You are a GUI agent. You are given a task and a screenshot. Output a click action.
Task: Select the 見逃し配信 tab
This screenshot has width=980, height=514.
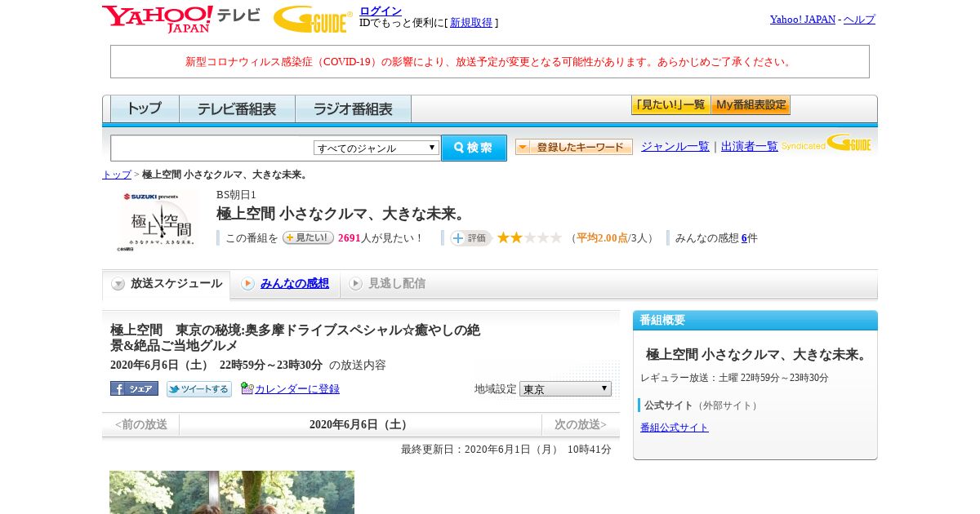point(396,283)
